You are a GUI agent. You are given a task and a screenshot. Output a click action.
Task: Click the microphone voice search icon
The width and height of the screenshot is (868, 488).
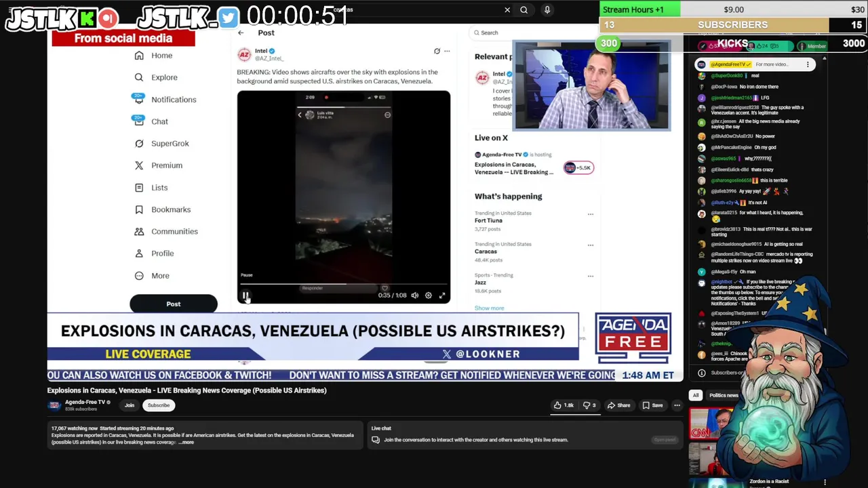(547, 10)
